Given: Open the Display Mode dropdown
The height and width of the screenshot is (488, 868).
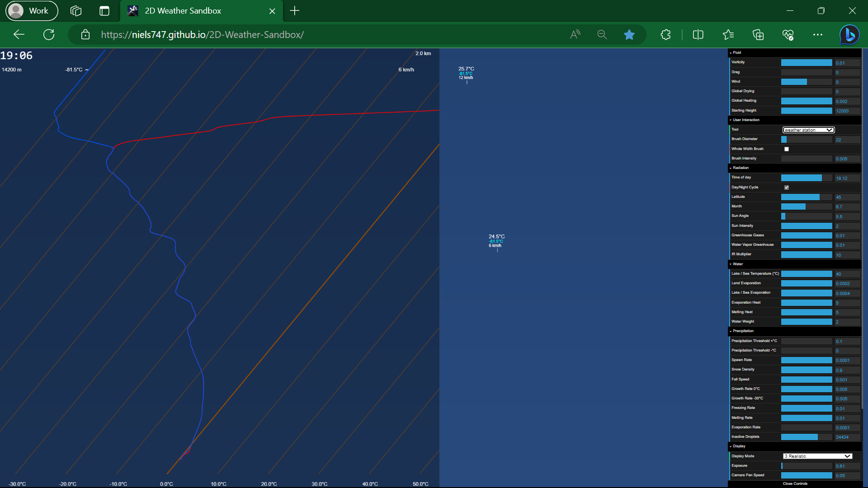Looking at the screenshot, I should [817, 456].
